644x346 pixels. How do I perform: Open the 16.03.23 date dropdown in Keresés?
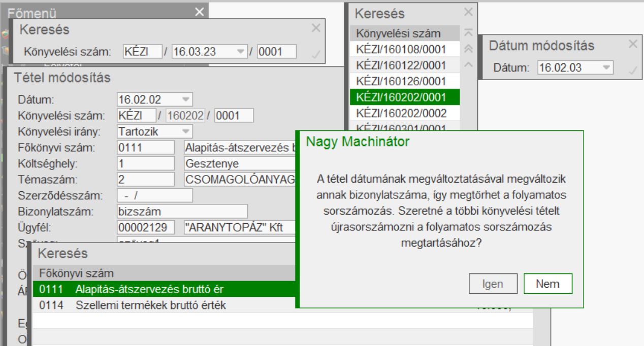point(240,51)
